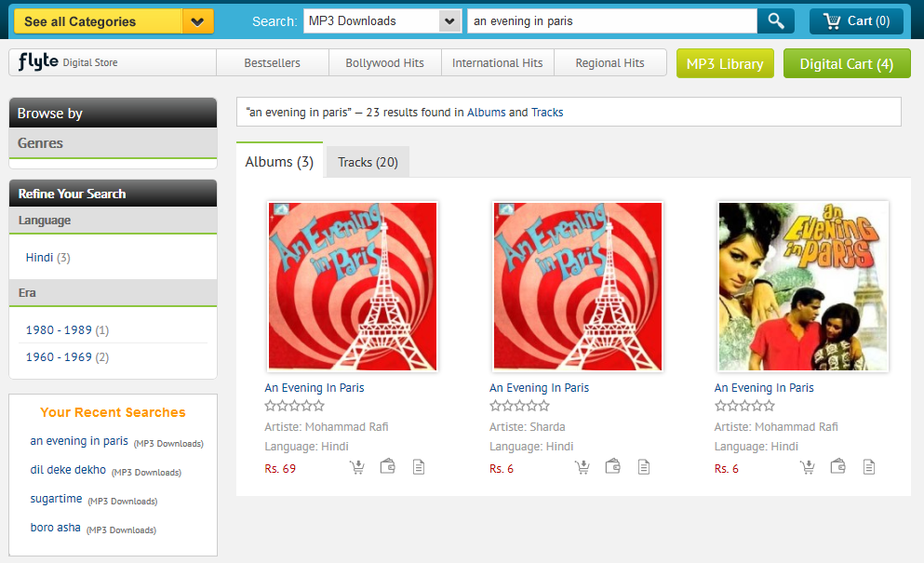Viewport: 924px width, 563px height.
Task: Switch to Tracks (20) tab
Action: tap(368, 162)
